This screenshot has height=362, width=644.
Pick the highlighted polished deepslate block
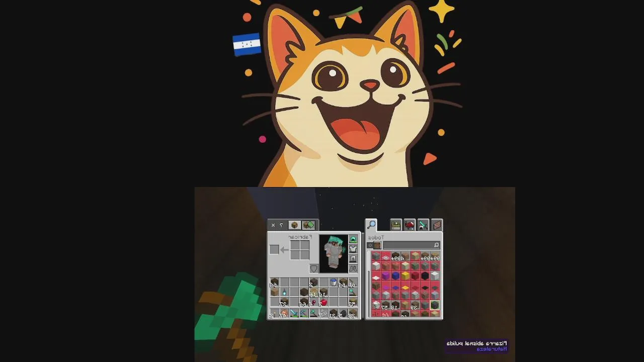pos(435,305)
